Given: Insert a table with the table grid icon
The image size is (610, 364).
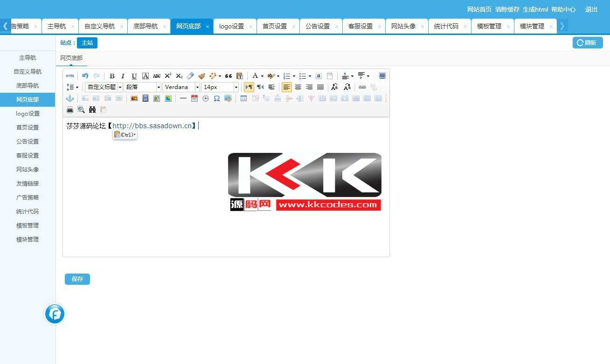Looking at the screenshot, I should point(243,98).
